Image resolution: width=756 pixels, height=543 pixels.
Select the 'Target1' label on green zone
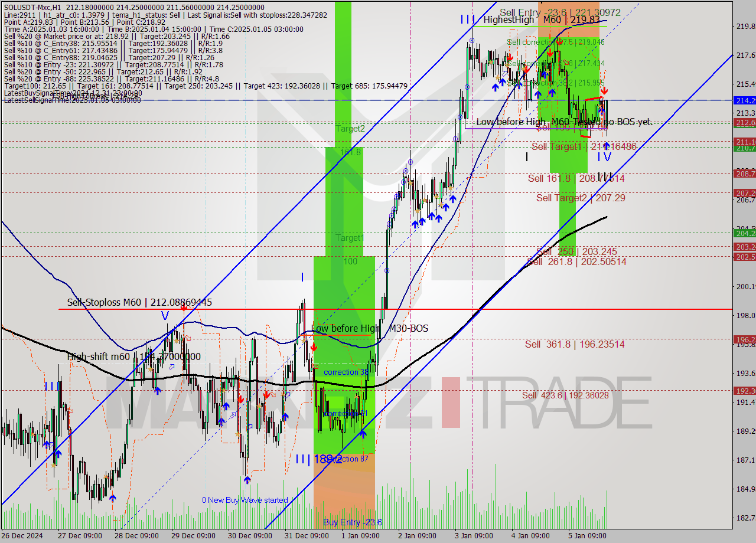coord(350,238)
